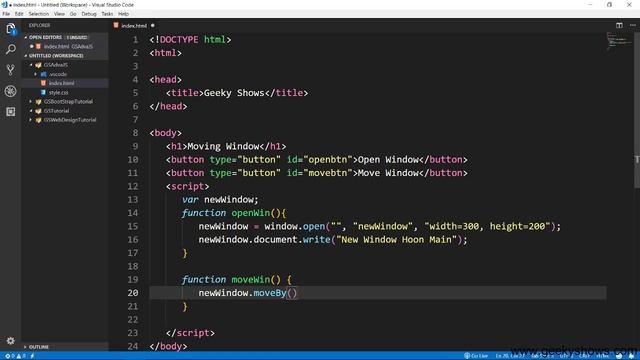The image size is (640, 360).
Task: Expand the Outline panel
Action: [x=65, y=347]
